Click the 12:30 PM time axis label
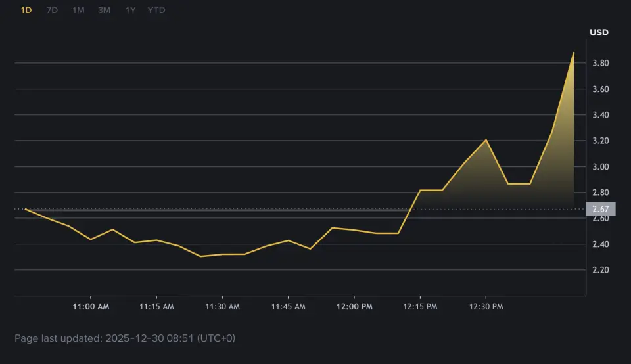Screen dimensions: 631x364 click(486, 306)
